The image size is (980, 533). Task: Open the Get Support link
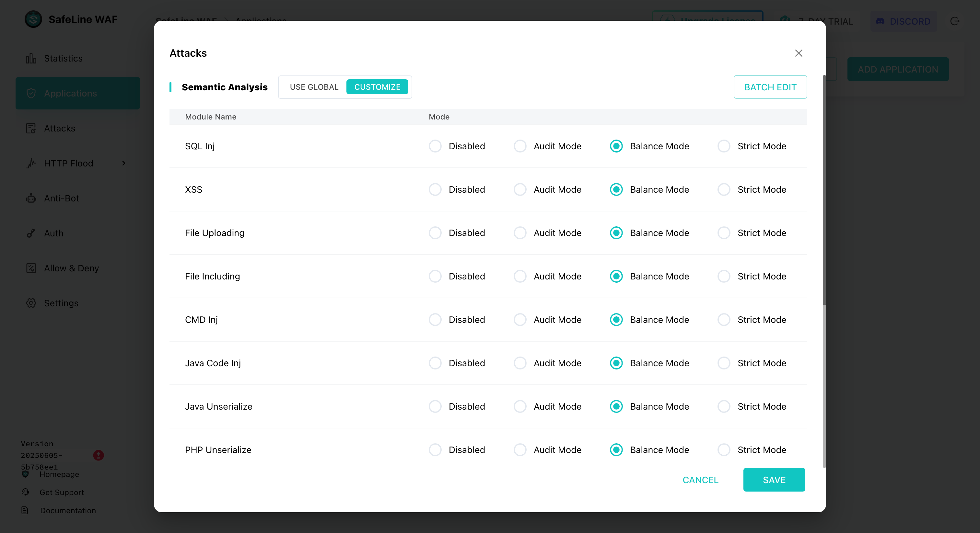pyautogui.click(x=62, y=492)
